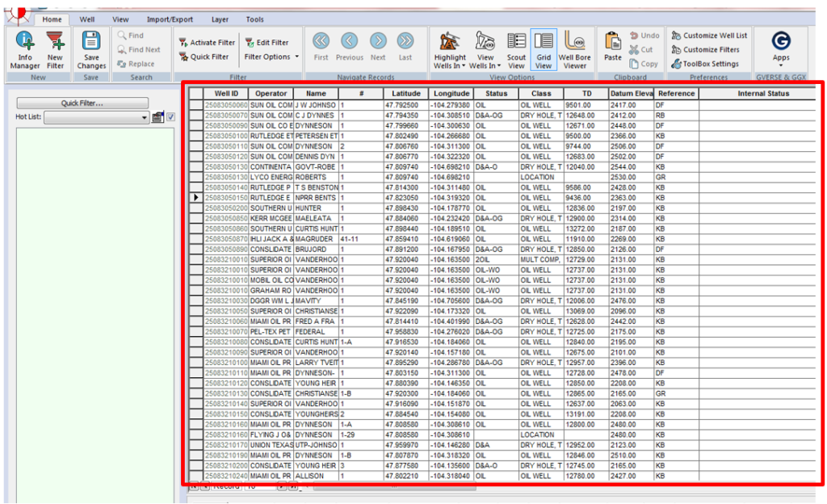Open the Info Manager
This screenshot has height=504, width=827.
click(x=25, y=48)
